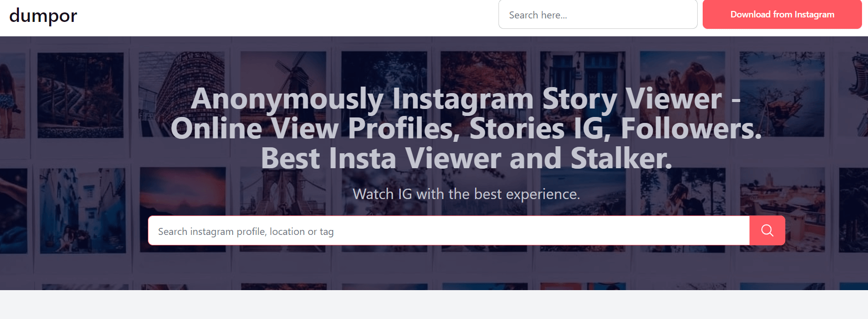Focus the top 'Search here...' field

(x=598, y=14)
